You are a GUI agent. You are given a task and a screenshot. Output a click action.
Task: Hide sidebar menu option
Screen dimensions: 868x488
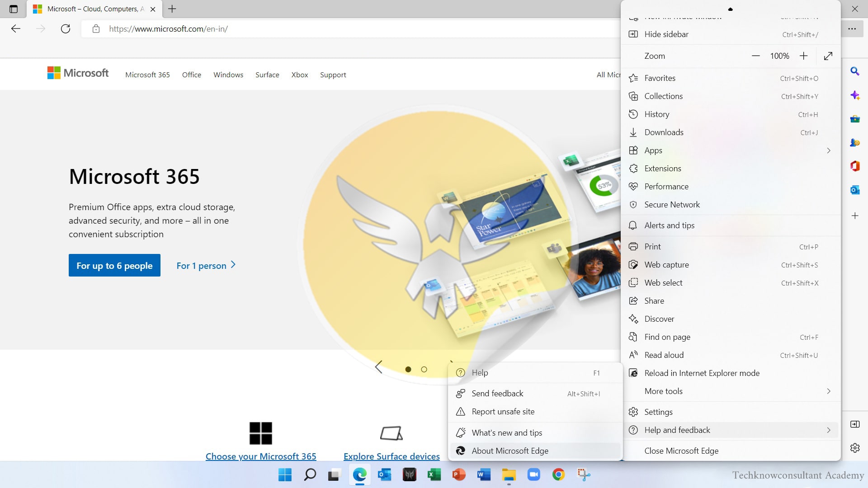click(x=666, y=34)
